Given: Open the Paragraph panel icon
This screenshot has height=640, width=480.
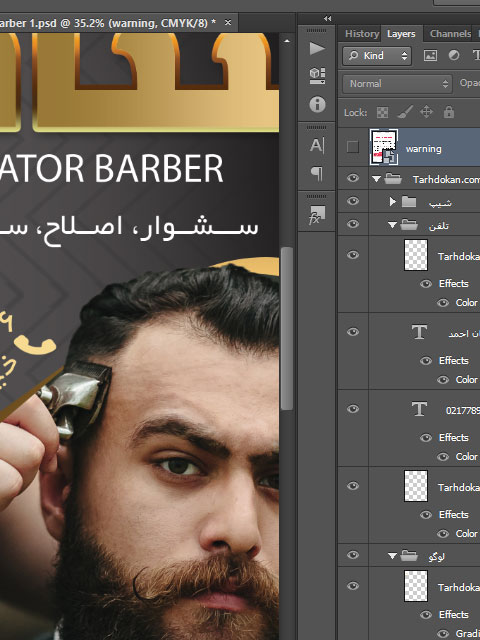Looking at the screenshot, I should tap(316, 174).
